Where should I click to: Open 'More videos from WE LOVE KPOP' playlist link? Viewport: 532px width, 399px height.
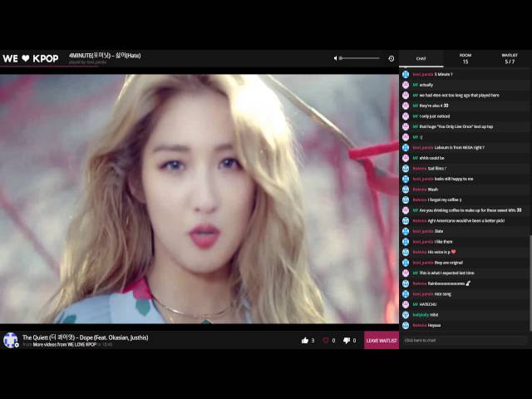pyautogui.click(x=65, y=344)
